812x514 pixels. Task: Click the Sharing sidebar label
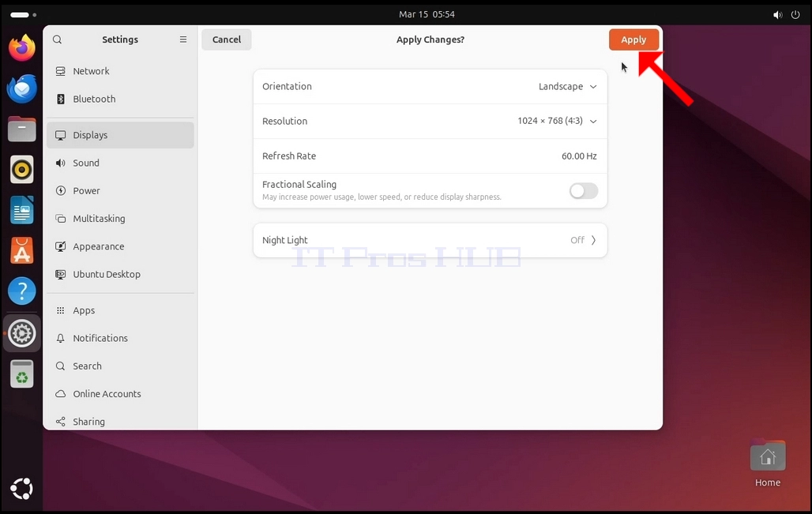pyautogui.click(x=89, y=422)
